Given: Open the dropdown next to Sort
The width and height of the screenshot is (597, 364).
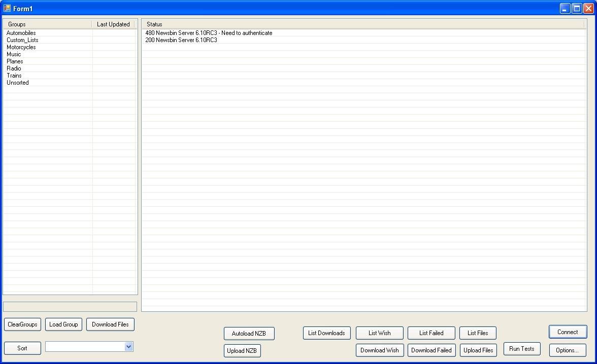Looking at the screenshot, I should coord(129,346).
